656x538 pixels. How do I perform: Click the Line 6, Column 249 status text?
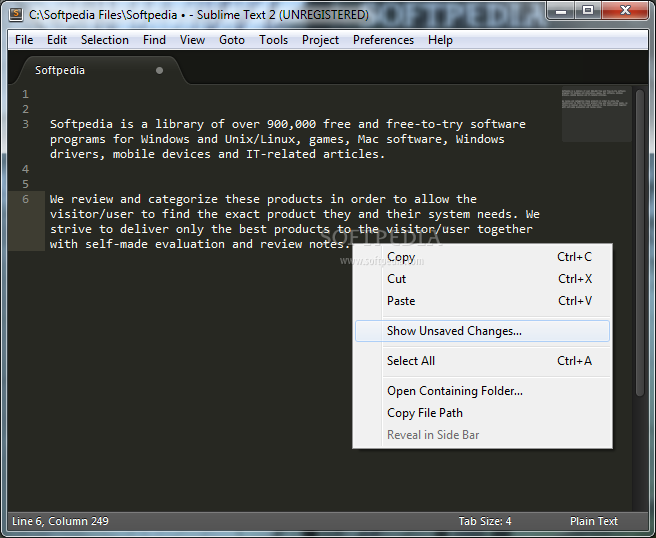60,521
